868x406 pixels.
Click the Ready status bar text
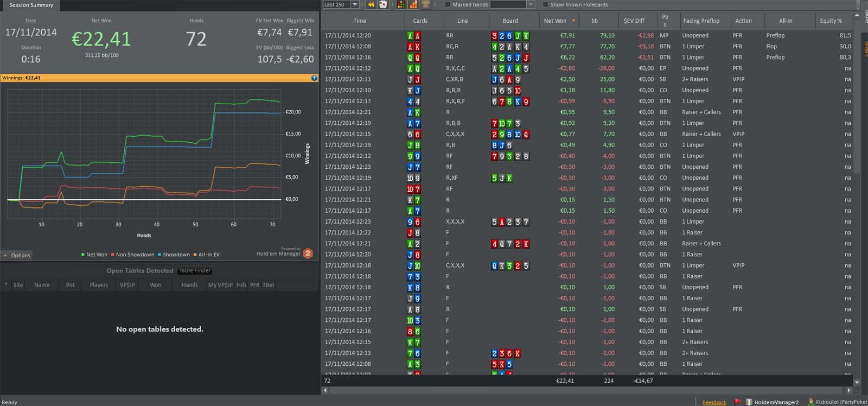point(10,402)
